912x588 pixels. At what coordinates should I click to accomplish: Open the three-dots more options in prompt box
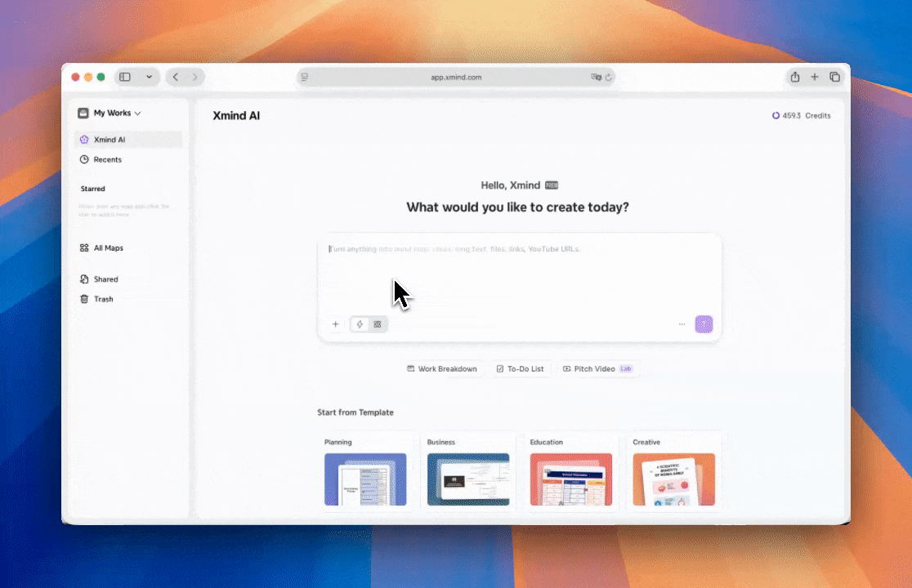point(682,324)
